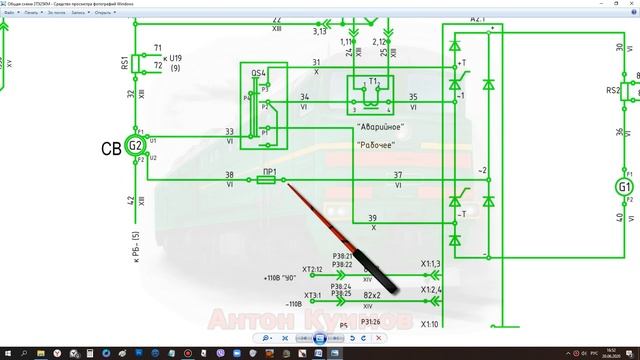Switch the input language РУС
The width and height of the screenshot is (640, 360).
(x=594, y=353)
